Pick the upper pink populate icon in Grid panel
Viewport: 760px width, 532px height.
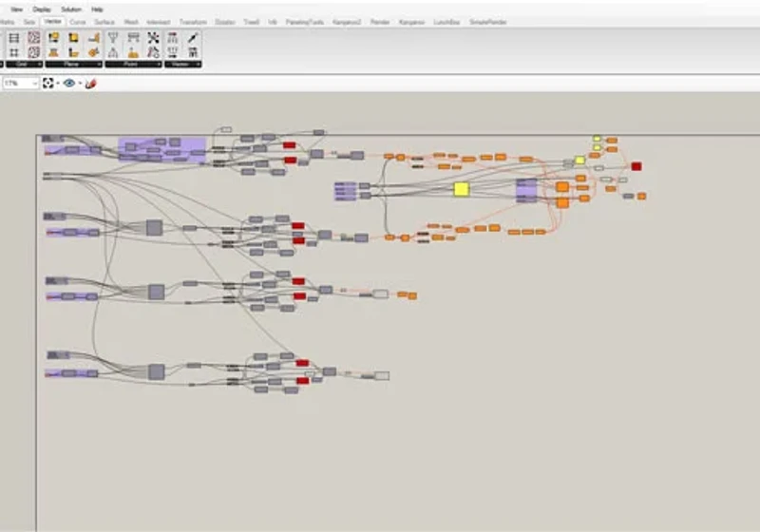pyautogui.click(x=33, y=38)
